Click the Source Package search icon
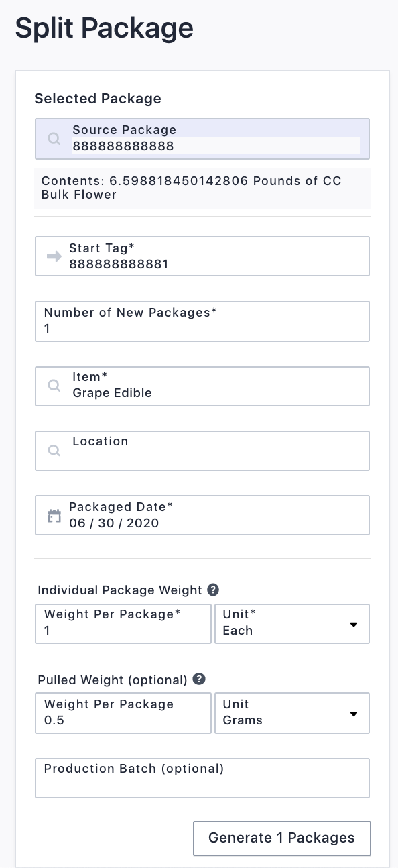Viewport: 398px width, 868px height. 54,139
